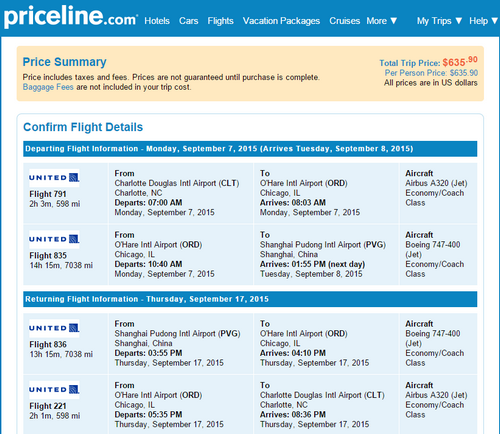Click the Confirm Flight Details heading

click(x=83, y=127)
